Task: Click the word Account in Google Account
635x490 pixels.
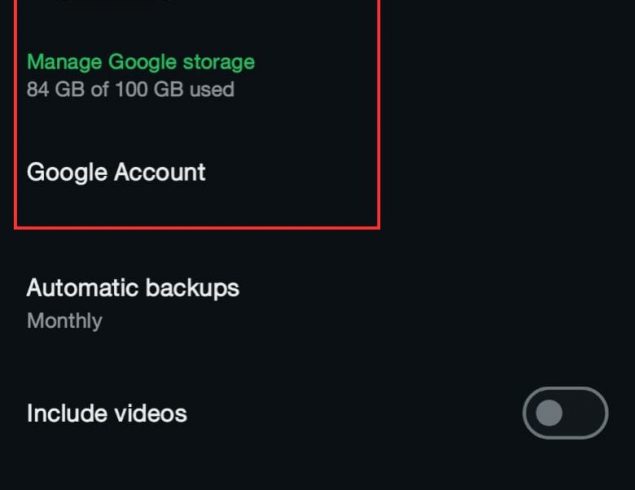Action: (160, 172)
